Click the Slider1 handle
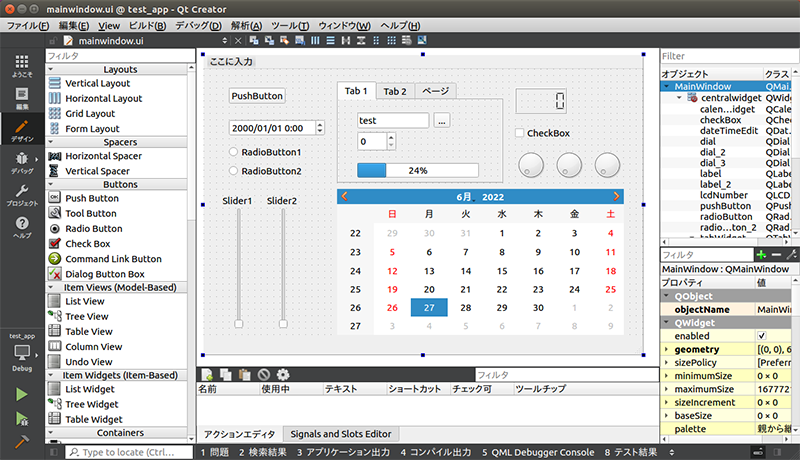Screen dimensions: 800x460 click(x=239, y=324)
